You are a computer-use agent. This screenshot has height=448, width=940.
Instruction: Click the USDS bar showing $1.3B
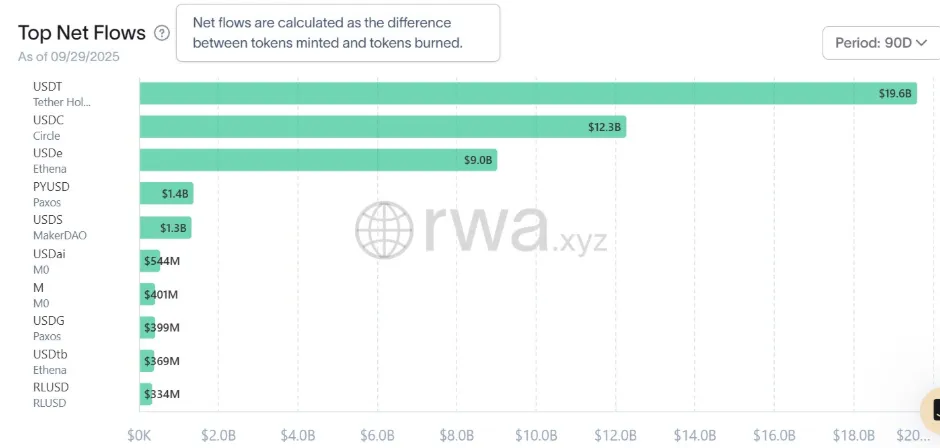click(165, 227)
